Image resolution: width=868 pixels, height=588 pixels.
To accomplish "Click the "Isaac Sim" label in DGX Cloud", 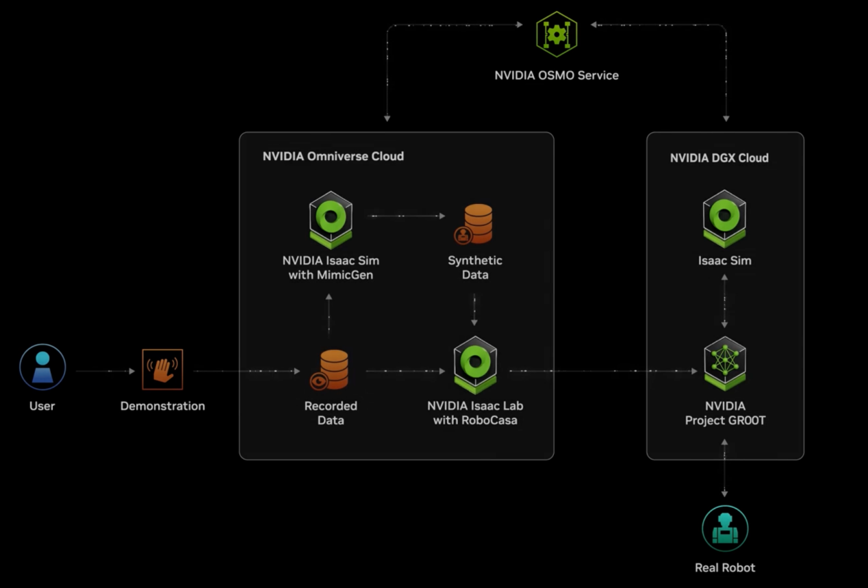I will (x=725, y=261).
